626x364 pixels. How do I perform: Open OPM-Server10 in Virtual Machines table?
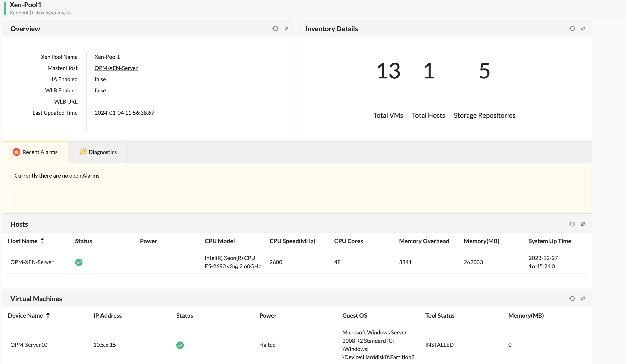tap(29, 345)
